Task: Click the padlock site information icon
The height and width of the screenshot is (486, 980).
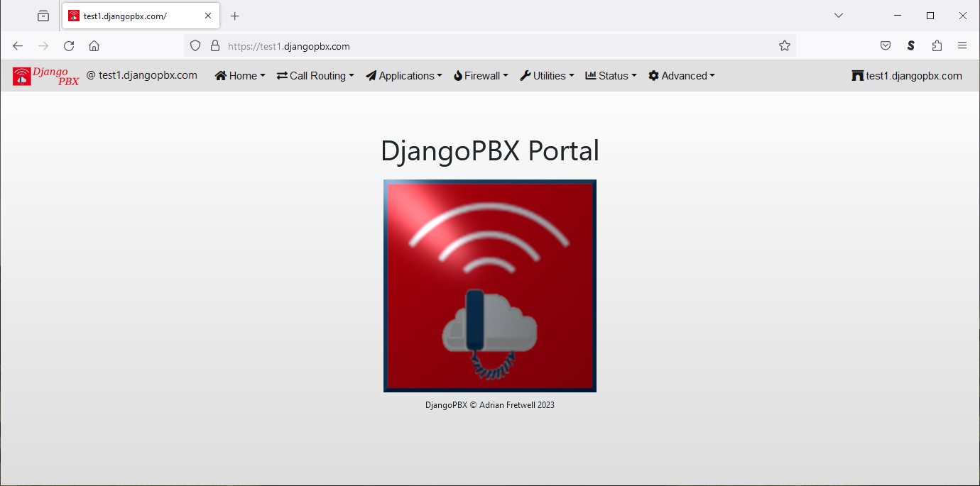Action: tap(215, 46)
